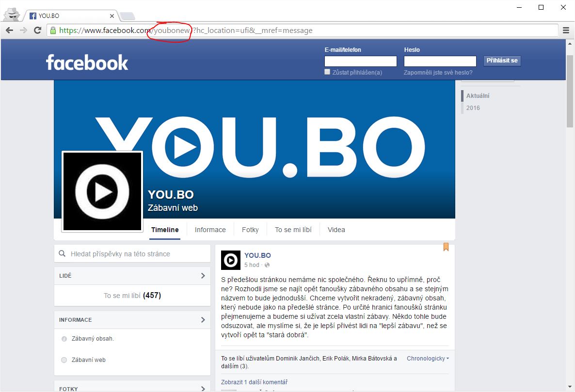This screenshot has height=392, width=575.
Task: Maximize the browser window
Action: 541,7
